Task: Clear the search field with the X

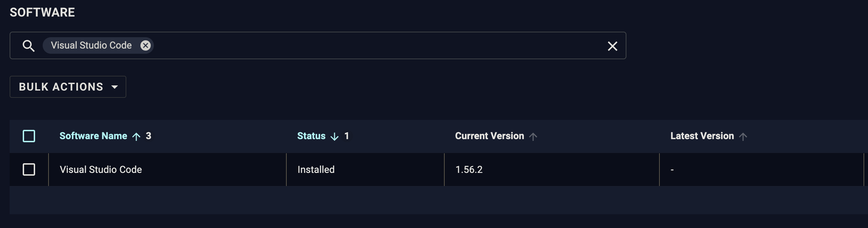Action: (x=612, y=46)
